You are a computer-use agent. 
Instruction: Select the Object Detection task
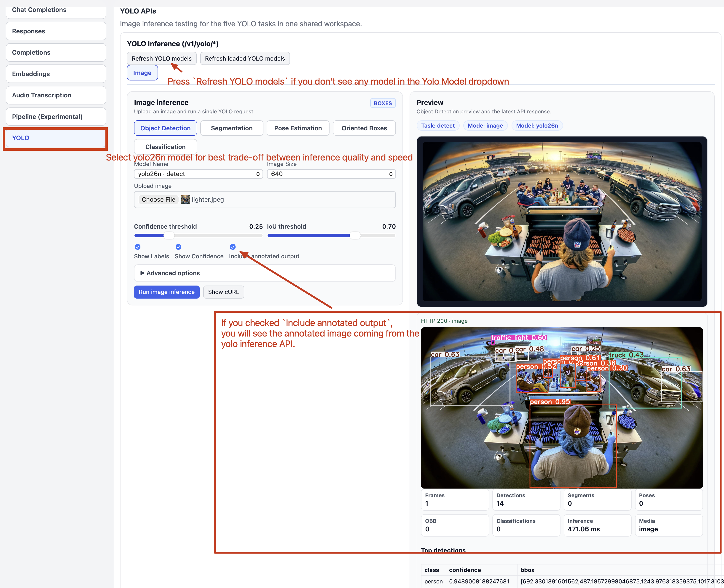[x=165, y=128]
